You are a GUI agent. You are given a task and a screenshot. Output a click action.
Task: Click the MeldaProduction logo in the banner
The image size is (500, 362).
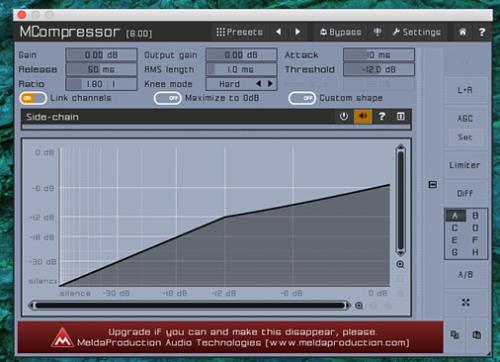pos(62,337)
